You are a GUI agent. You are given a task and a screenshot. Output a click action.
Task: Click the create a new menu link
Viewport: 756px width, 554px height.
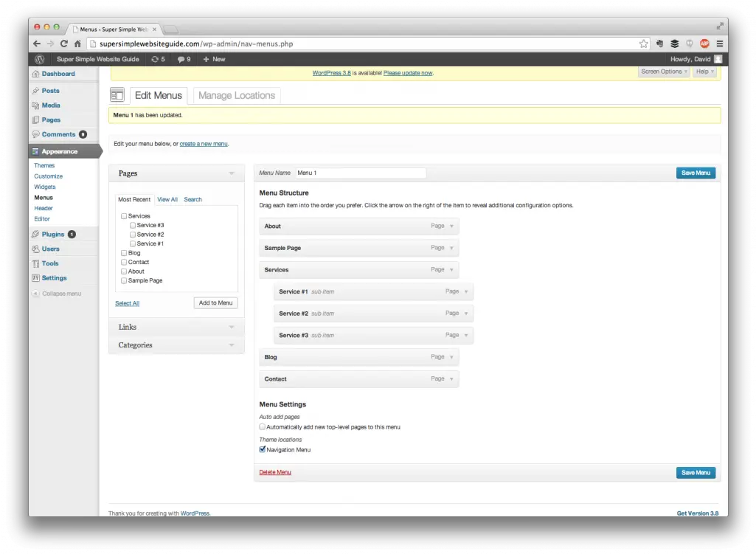tap(204, 144)
